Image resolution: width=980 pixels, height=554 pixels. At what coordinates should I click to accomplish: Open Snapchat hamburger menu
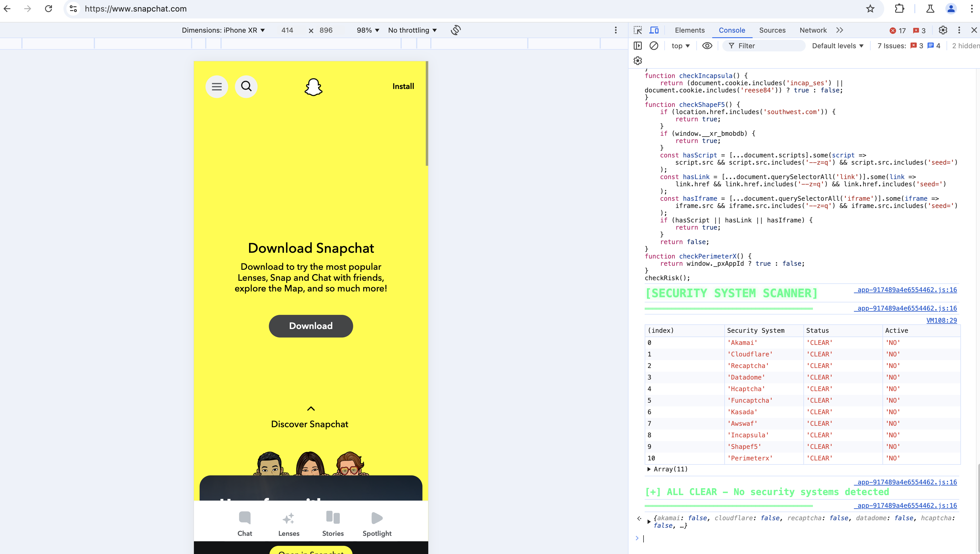[x=217, y=87]
